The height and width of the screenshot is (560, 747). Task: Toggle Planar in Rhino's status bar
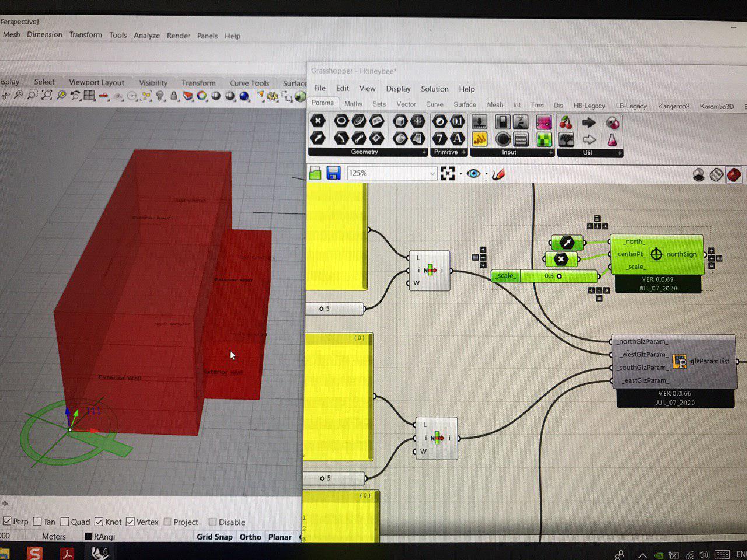(280, 537)
